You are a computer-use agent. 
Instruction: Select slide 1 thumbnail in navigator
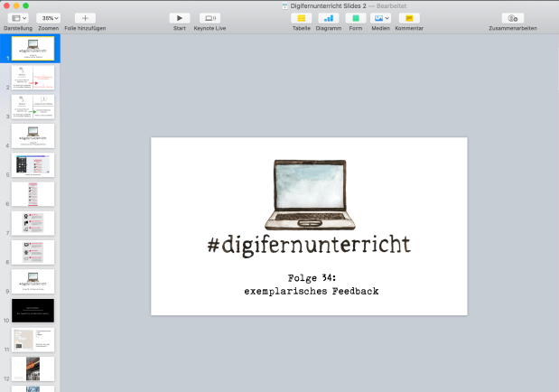[x=33, y=49]
